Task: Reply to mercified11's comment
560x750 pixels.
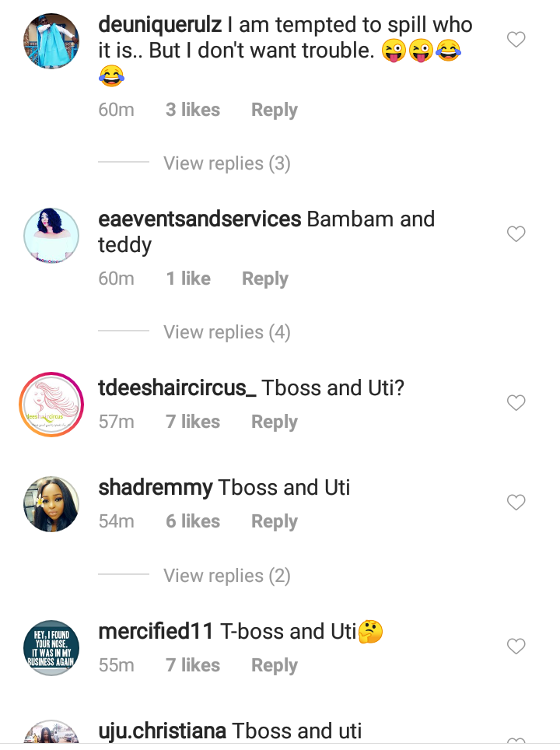Action: point(274,666)
